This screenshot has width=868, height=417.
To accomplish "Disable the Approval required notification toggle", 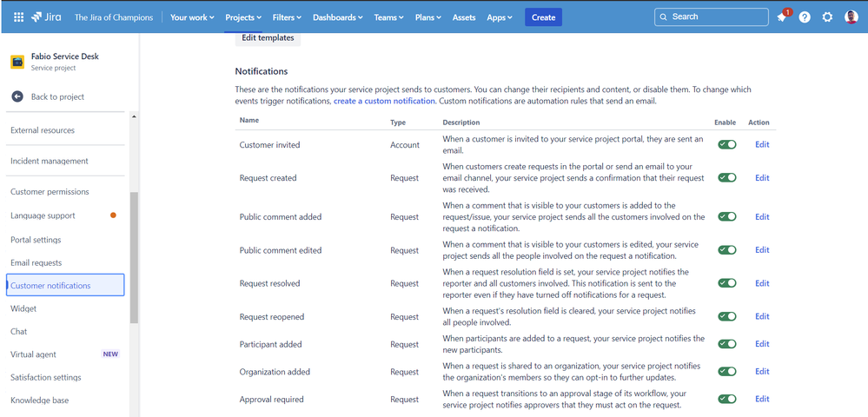I will click(727, 399).
